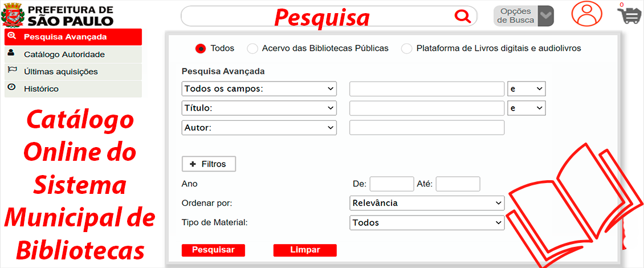Open the Todos os campos field selector
Viewport: 644px width, 268px height.
(259, 89)
